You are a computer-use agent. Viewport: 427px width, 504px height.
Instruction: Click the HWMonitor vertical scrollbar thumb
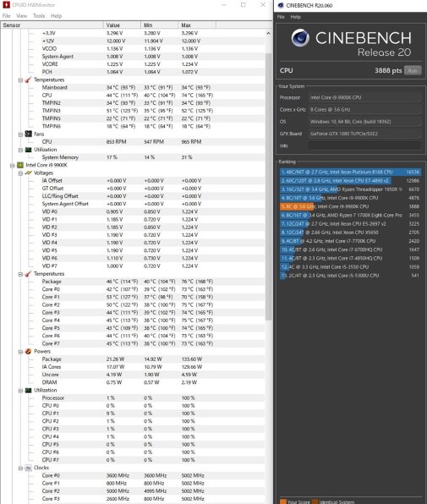[269, 186]
